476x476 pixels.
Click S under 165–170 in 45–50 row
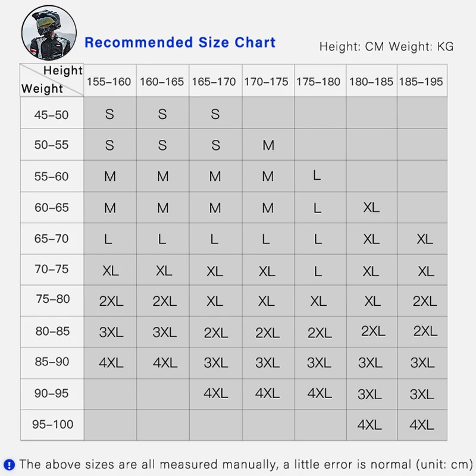click(215, 114)
